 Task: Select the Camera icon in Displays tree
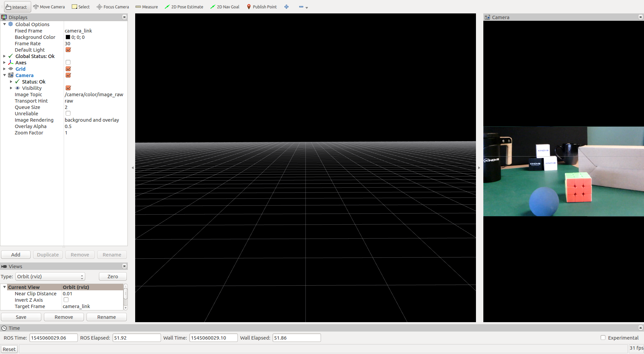tap(11, 75)
